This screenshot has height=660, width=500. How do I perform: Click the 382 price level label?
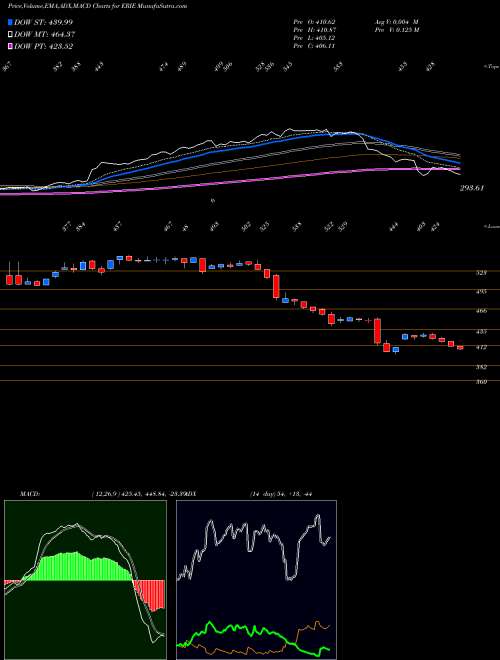click(481, 367)
